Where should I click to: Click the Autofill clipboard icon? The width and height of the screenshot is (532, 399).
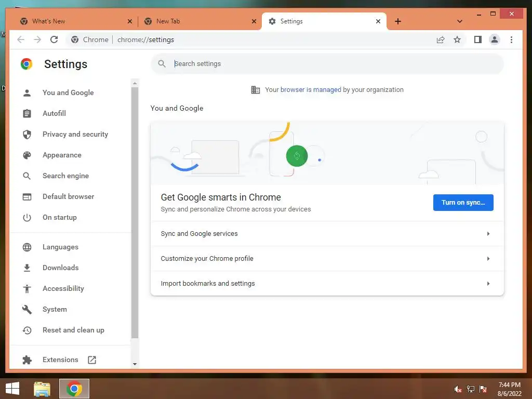27,113
